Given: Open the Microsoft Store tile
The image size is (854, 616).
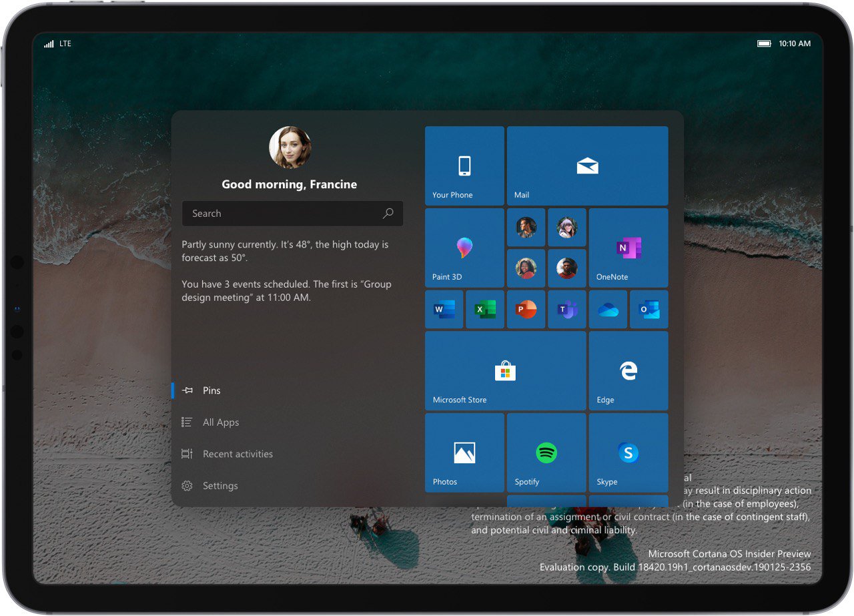Looking at the screenshot, I should point(505,370).
